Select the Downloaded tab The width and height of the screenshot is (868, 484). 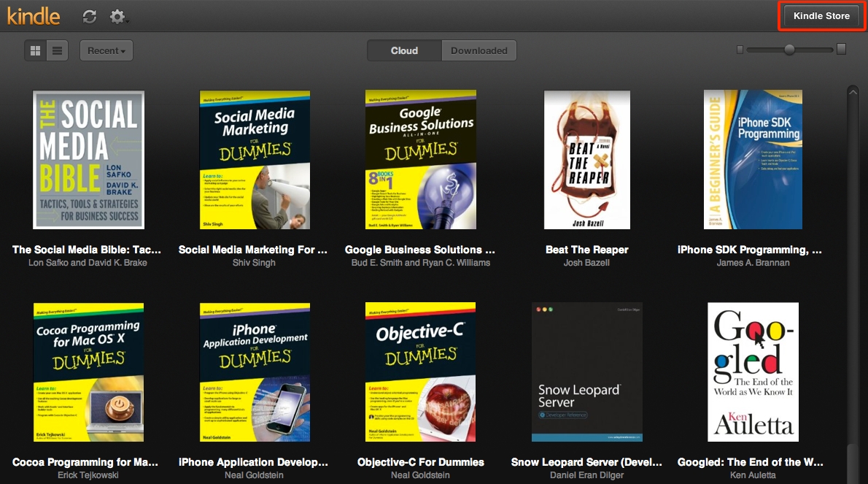pyautogui.click(x=478, y=50)
